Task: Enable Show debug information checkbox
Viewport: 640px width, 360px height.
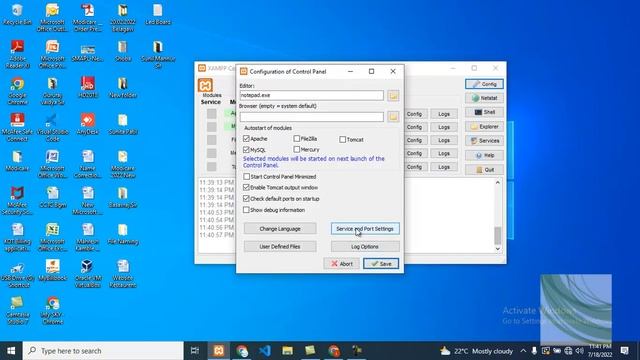Action: [x=246, y=210]
